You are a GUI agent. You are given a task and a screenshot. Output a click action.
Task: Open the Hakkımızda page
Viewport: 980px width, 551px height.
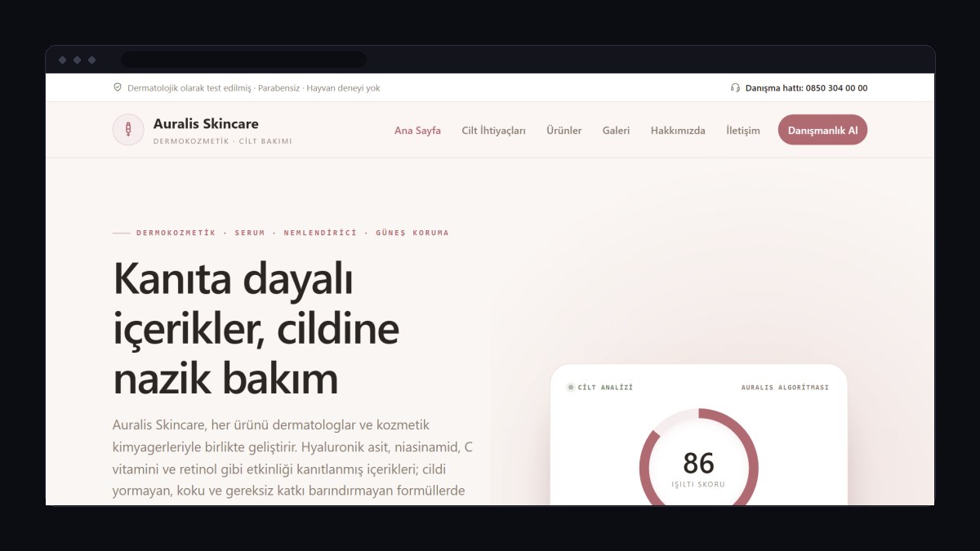(678, 131)
